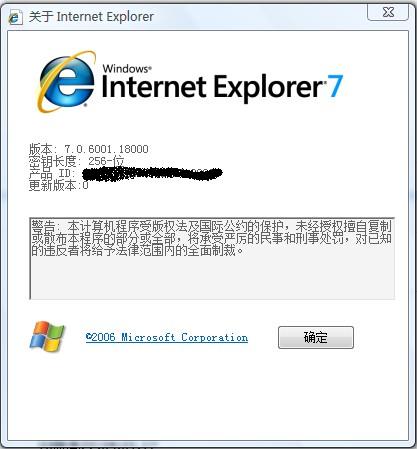This screenshot has height=449, width=417.
Task: Click the 密钥长度: 256-位 line
Action: 77,161
